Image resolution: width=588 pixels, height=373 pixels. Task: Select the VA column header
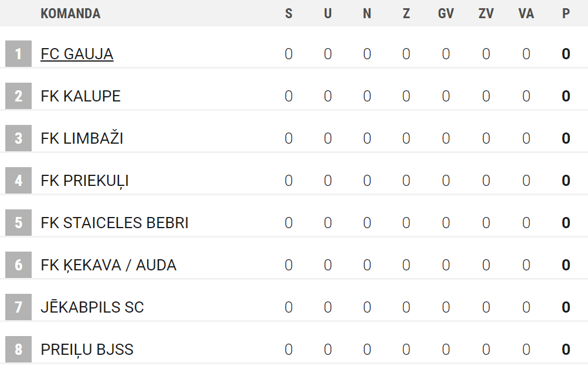tap(526, 13)
